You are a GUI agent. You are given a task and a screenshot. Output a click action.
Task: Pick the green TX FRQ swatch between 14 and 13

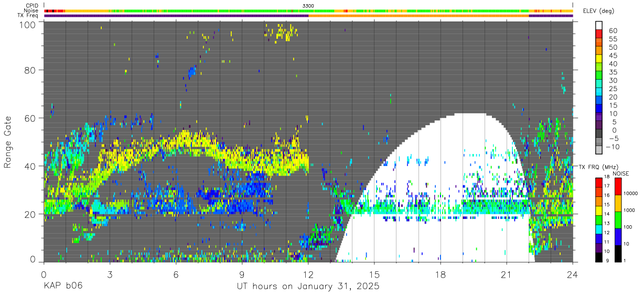tap(599, 220)
